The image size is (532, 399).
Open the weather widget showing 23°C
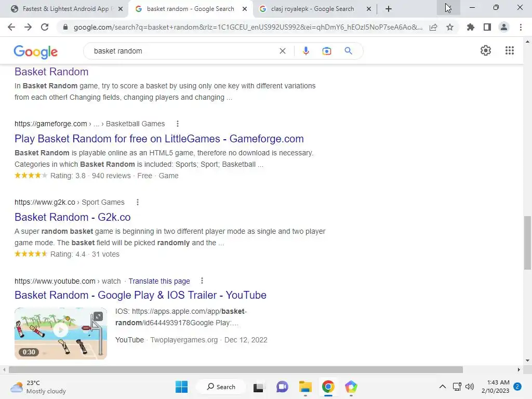click(x=38, y=387)
